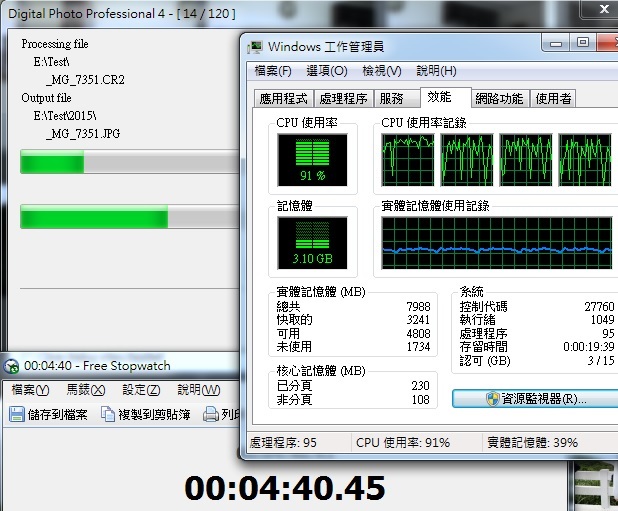The width and height of the screenshot is (618, 511).
Task: Click the 未使用 1734 value
Action: (418, 347)
